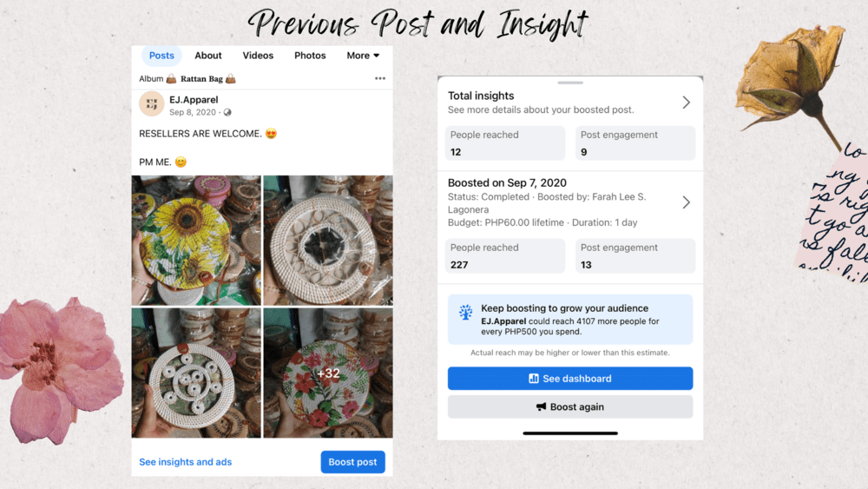Expand the Total insights chevron
The image size is (868, 489).
point(686,102)
